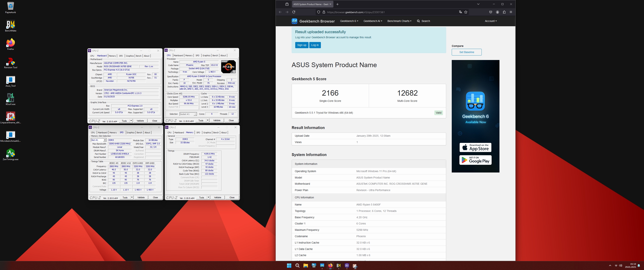This screenshot has width=644, height=270.
Task: Click the browser address bar URL
Action: pos(356,12)
